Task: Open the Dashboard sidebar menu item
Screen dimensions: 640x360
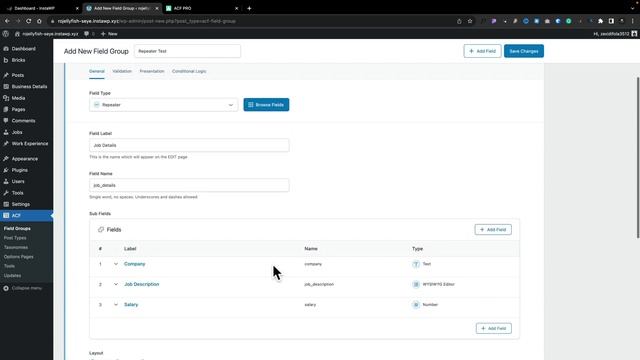Action: point(23,49)
